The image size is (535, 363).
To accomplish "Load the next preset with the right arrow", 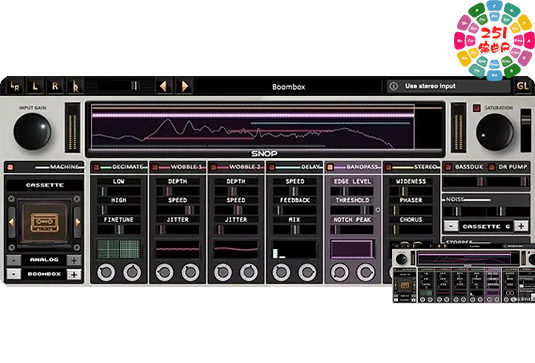I will (184, 86).
